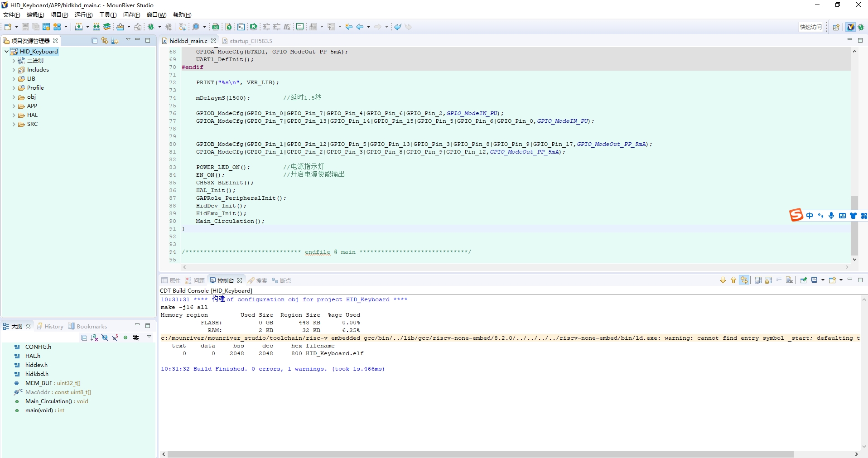Switch to the 问题 tab
The width and height of the screenshot is (868, 458).
pyautogui.click(x=195, y=280)
